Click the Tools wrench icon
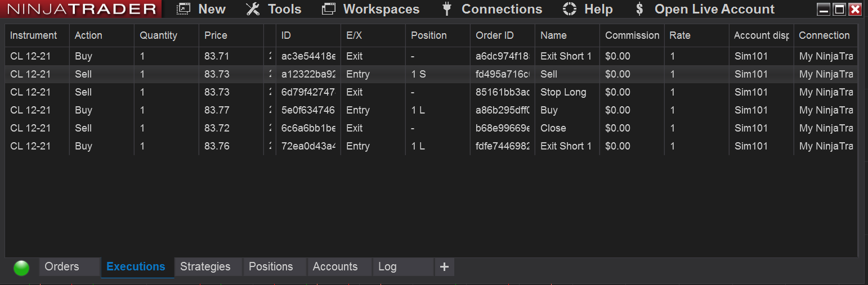The image size is (868, 285). (x=253, y=9)
